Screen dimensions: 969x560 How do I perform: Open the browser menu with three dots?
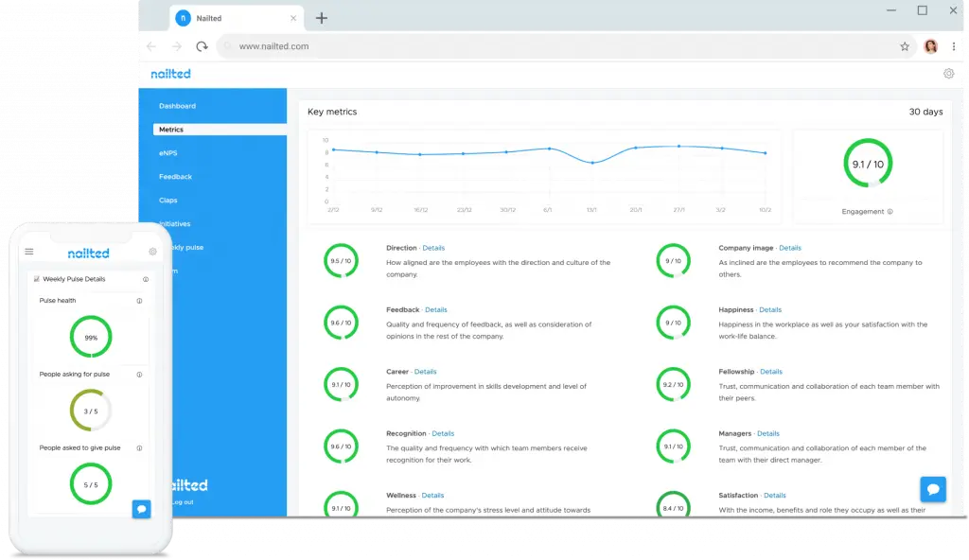pos(955,45)
